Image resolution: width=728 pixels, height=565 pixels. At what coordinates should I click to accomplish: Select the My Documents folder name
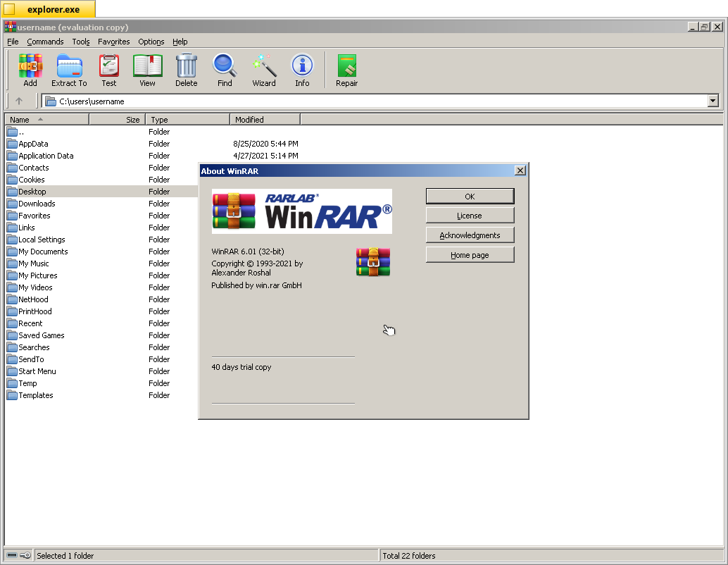pyautogui.click(x=43, y=252)
